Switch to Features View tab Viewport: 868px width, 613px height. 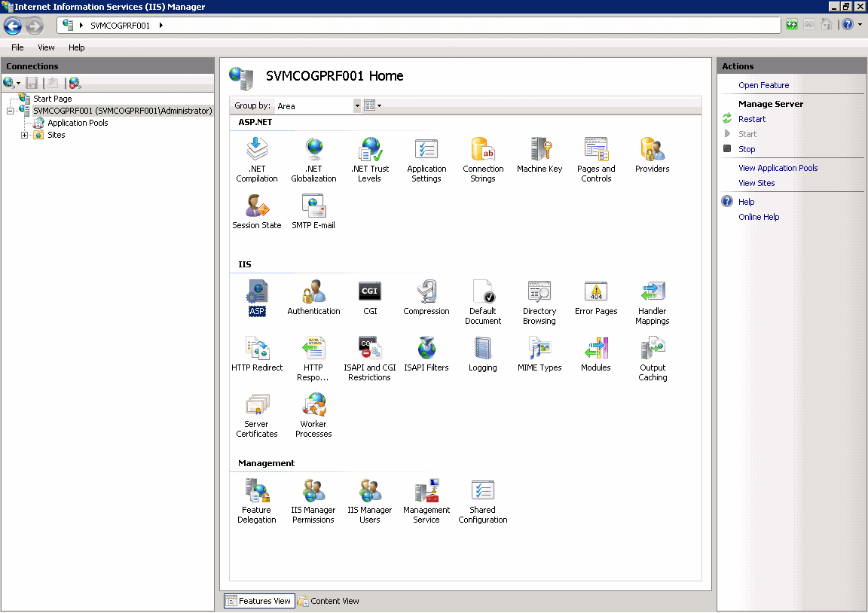tap(259, 601)
